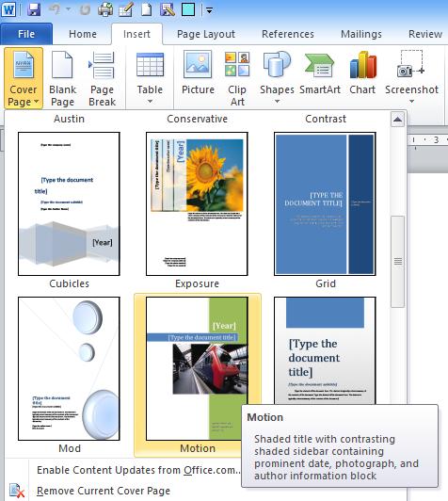Pick the Motion cover page thumbnail
This screenshot has width=448, height=501.
pos(198,369)
